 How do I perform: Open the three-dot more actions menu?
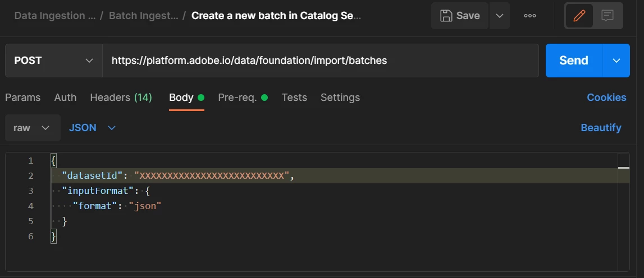529,16
